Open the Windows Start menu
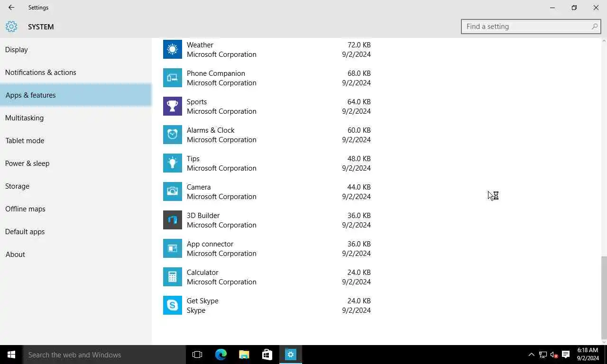The width and height of the screenshot is (607, 364). (11, 355)
